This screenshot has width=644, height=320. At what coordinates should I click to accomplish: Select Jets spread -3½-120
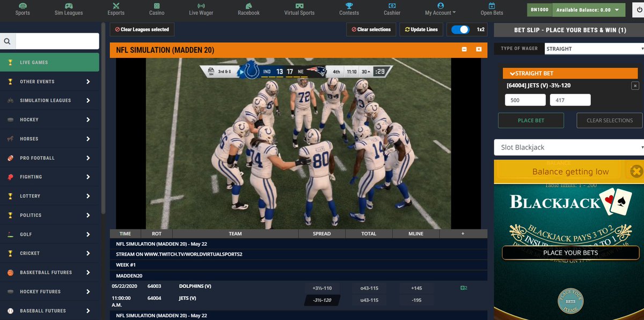pos(322,300)
